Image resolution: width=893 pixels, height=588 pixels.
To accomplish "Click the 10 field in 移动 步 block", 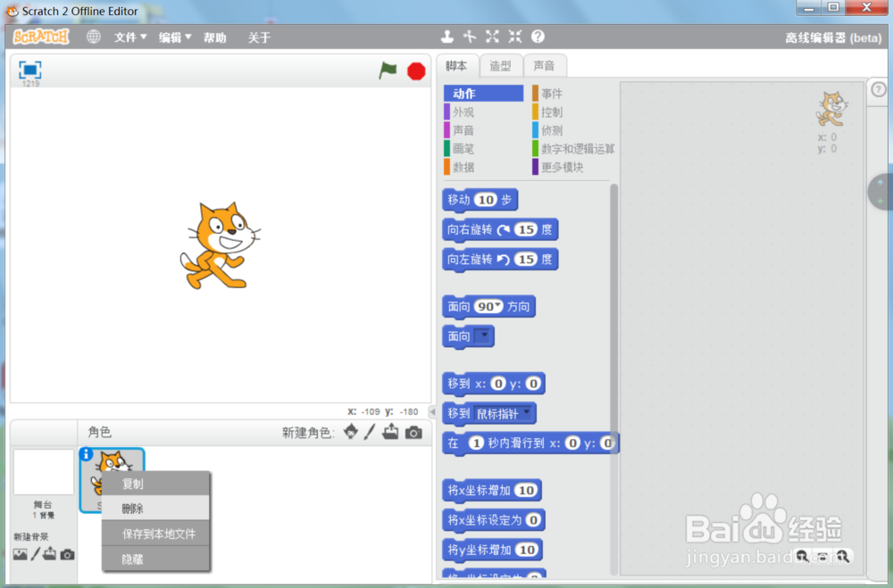I will pyautogui.click(x=486, y=200).
